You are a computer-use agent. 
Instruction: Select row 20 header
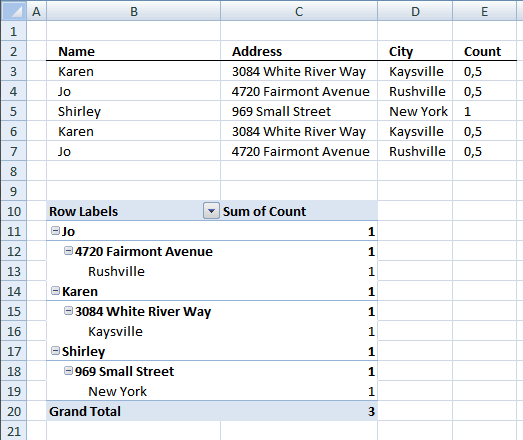click(x=13, y=412)
